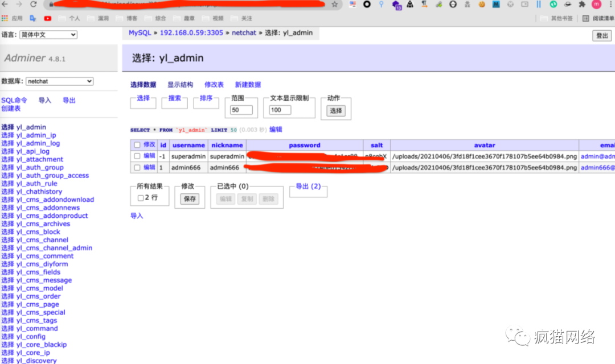Image resolution: width=615 pixels, height=364 pixels.
Task: Sort by the password column header
Action: [x=305, y=145]
